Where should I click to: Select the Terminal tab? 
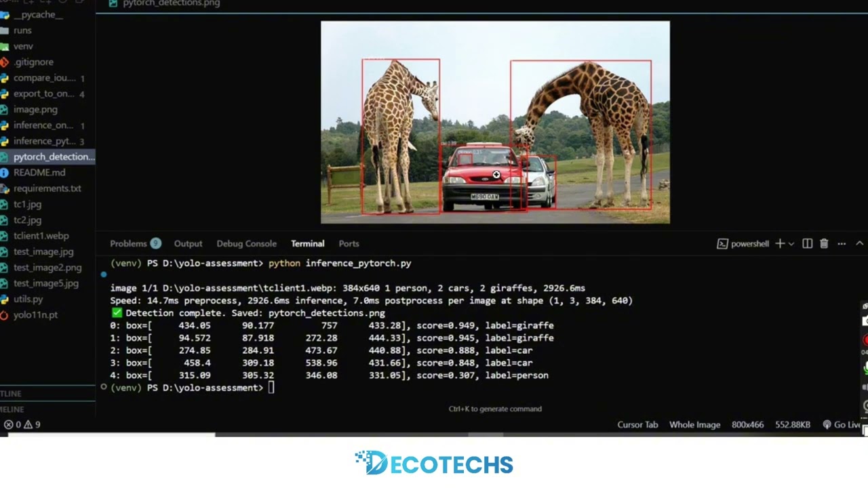click(x=307, y=243)
